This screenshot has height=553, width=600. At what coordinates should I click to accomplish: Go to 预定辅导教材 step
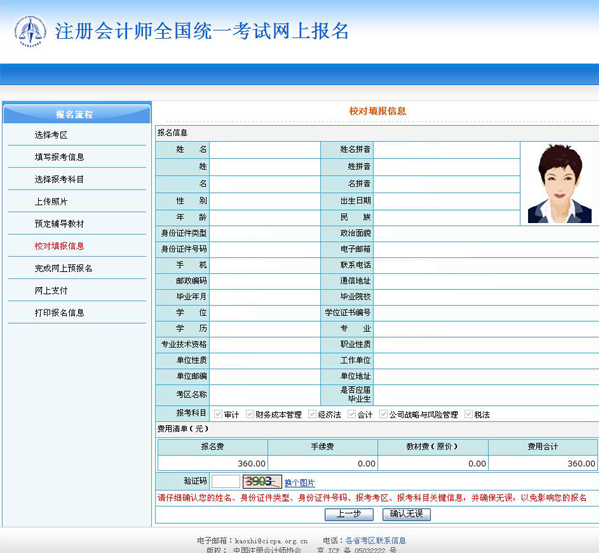59,224
